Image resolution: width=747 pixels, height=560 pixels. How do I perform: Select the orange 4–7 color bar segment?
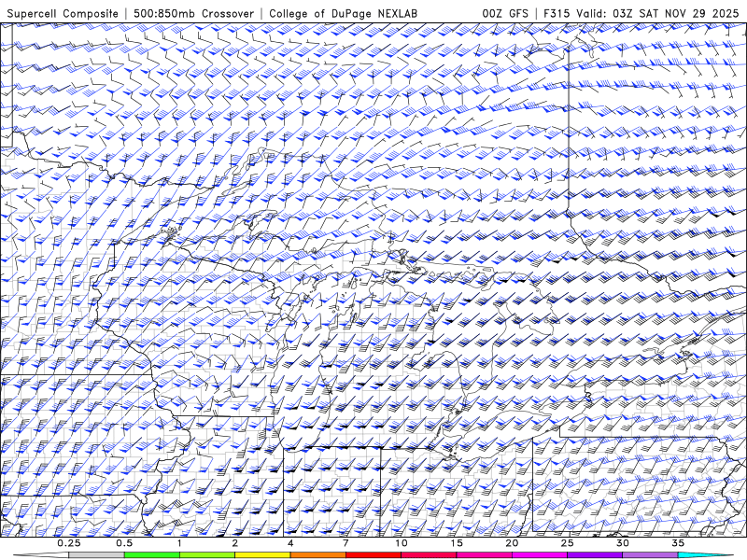coord(317,555)
